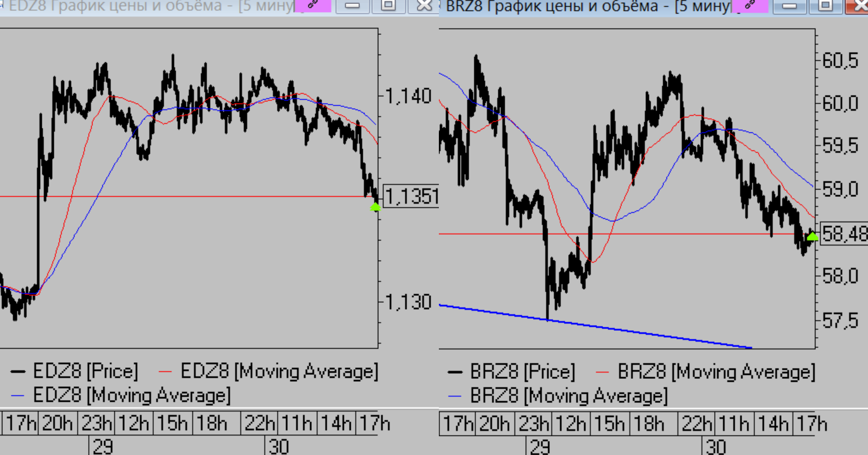Click the 1,1351 current price label
The image size is (868, 455).
411,197
